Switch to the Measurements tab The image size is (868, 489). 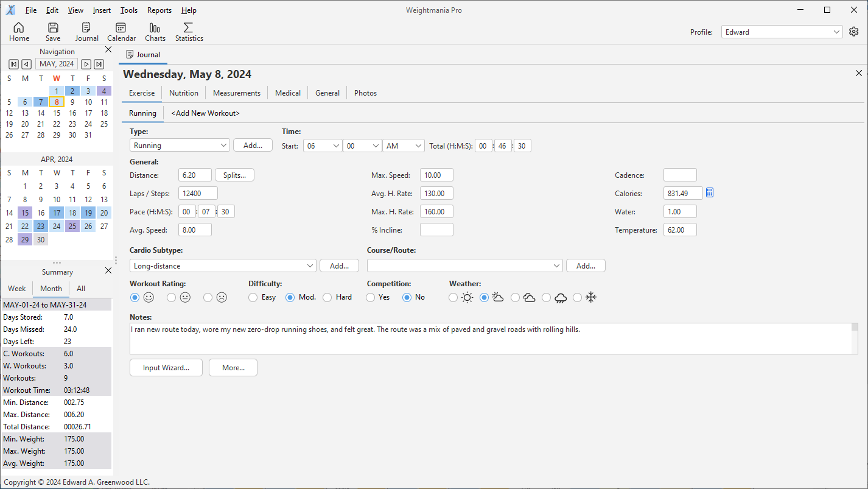pyautogui.click(x=237, y=93)
